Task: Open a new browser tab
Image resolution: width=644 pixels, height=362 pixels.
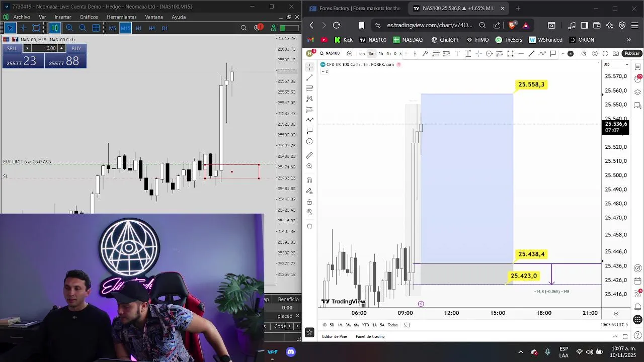Action: pyautogui.click(x=518, y=9)
